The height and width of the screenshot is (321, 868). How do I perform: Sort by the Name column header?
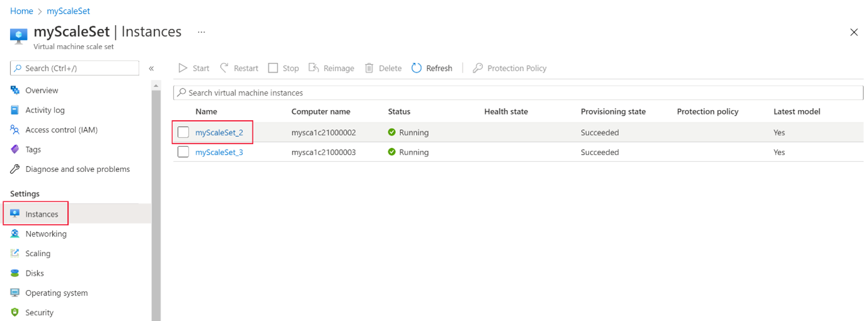(x=206, y=111)
